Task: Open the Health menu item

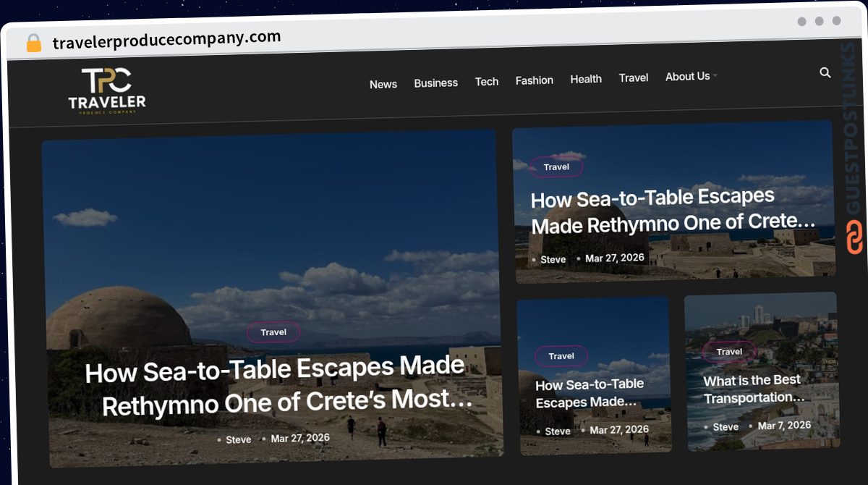Action: pyautogui.click(x=586, y=79)
